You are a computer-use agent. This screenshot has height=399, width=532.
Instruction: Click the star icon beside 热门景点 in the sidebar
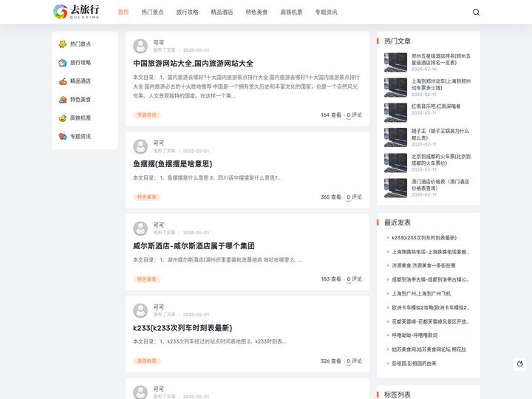62,44
